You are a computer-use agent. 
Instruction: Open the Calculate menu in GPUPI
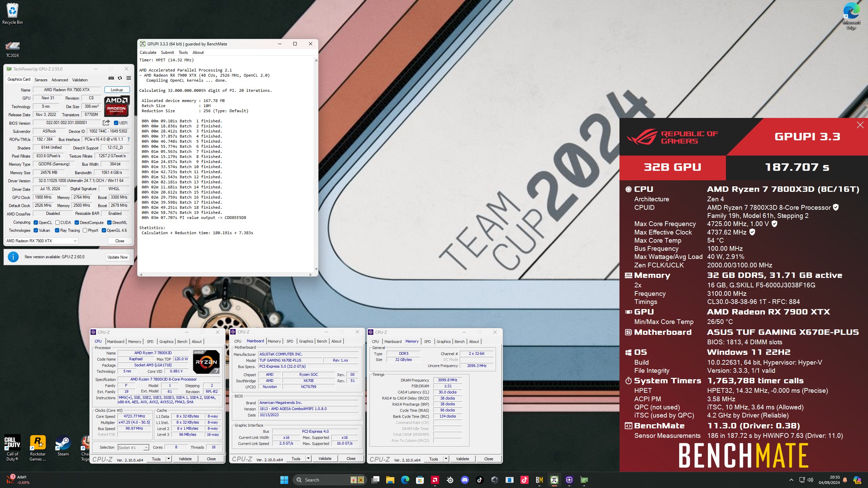pyautogui.click(x=148, y=53)
